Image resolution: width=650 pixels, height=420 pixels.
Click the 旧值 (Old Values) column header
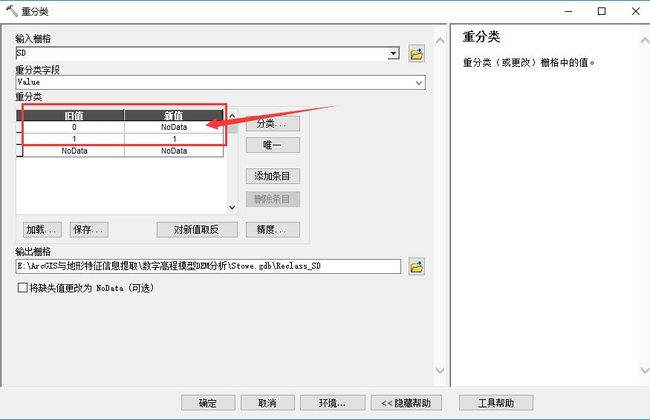tap(74, 115)
